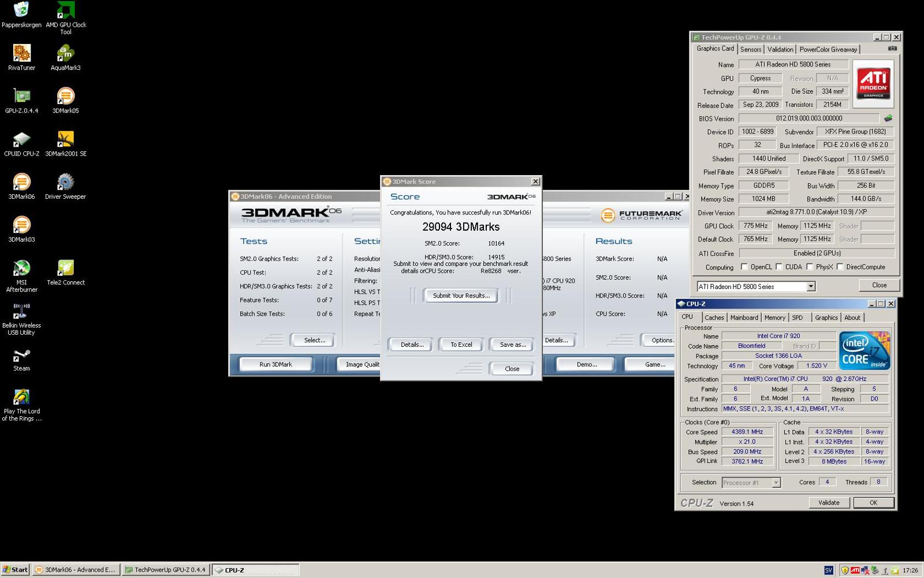Click To Excel button
Viewport: 924px width, 578px height.
coord(461,344)
